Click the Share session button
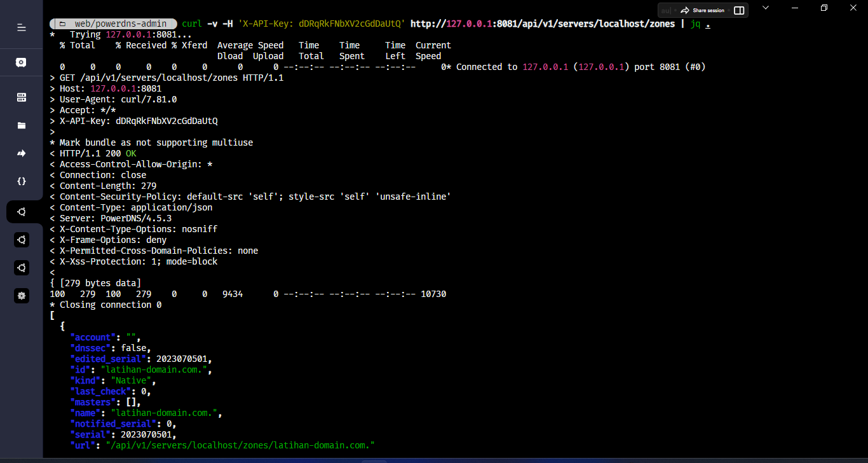The width and height of the screenshot is (868, 463). click(702, 10)
